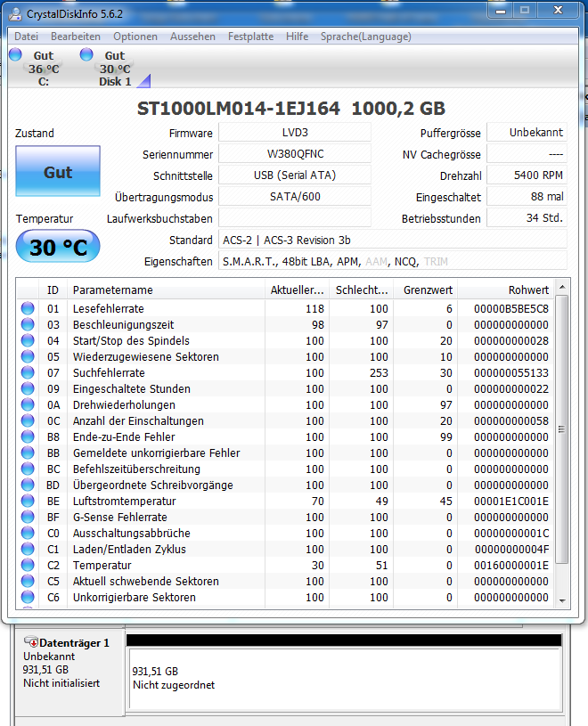Click the status orb for Gemeldete unkorrigierbare Fehler

[x=28, y=453]
